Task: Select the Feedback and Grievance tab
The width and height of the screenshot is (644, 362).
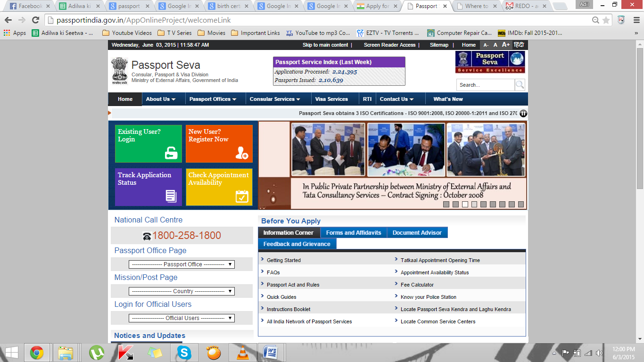Action: tap(297, 244)
